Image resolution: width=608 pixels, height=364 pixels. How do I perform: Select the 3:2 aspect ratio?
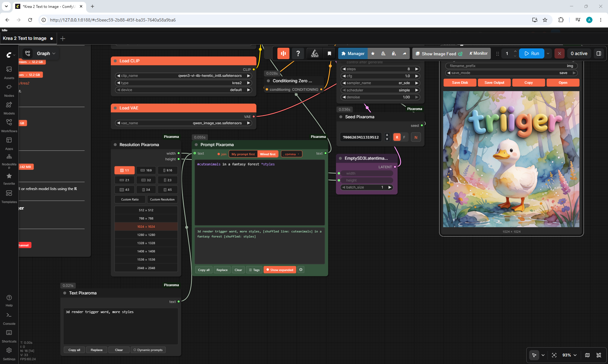146,180
